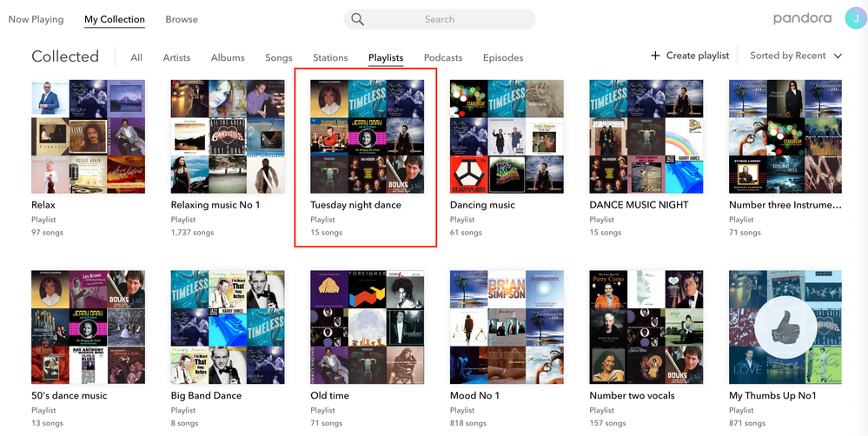868x436 pixels.
Task: Select the Stations filter
Action: click(330, 58)
